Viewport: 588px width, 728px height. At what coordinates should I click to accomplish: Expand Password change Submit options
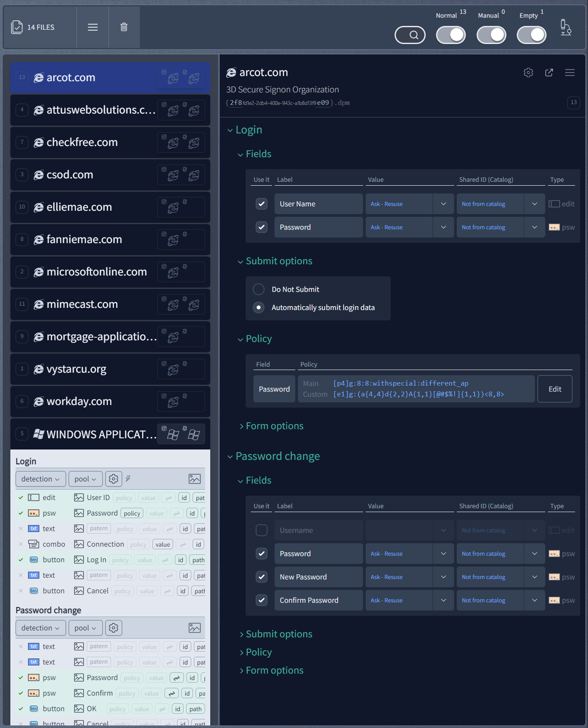(x=276, y=634)
